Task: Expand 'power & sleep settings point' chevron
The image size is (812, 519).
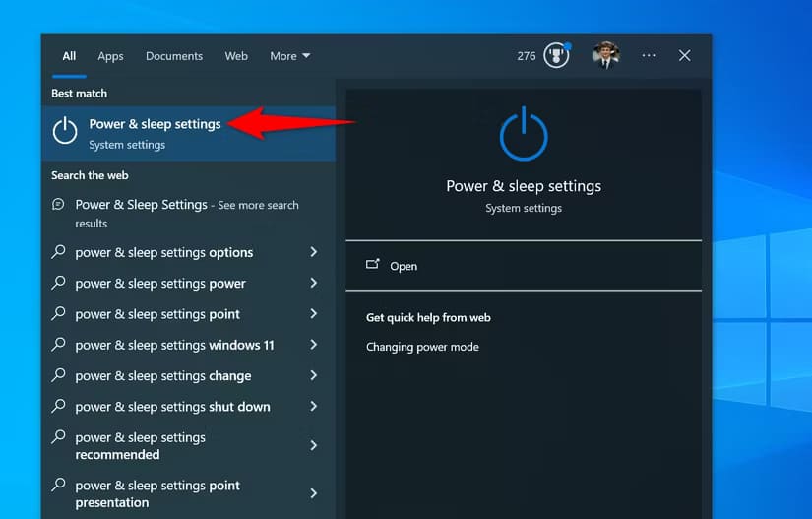Action: click(x=313, y=313)
